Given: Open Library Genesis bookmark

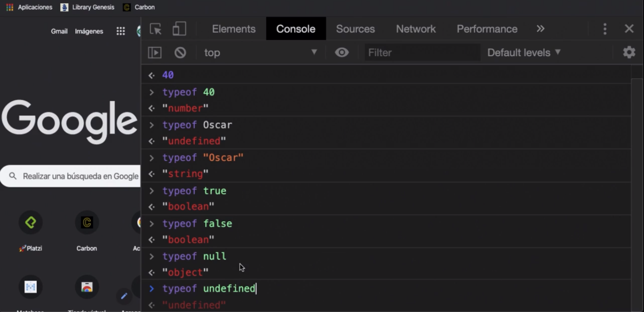Looking at the screenshot, I should pos(88,7).
